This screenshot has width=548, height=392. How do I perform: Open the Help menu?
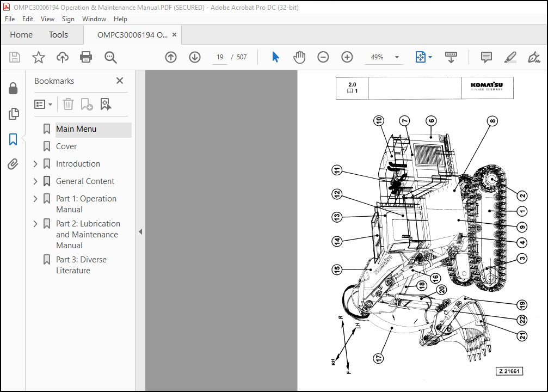[x=120, y=19]
